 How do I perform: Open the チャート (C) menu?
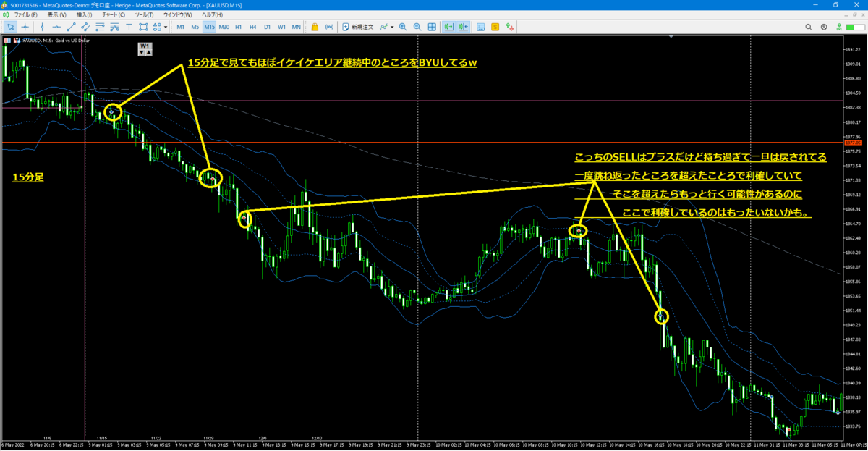click(x=114, y=14)
